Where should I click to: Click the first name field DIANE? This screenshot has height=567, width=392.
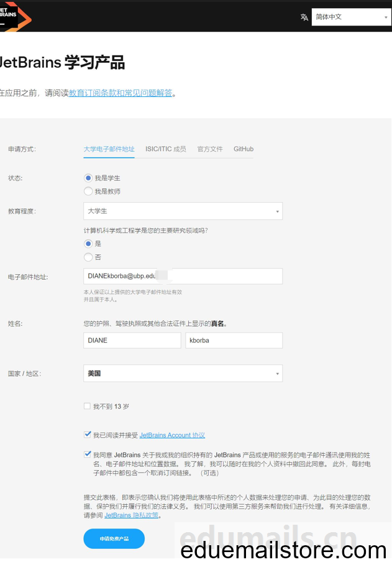[132, 341]
